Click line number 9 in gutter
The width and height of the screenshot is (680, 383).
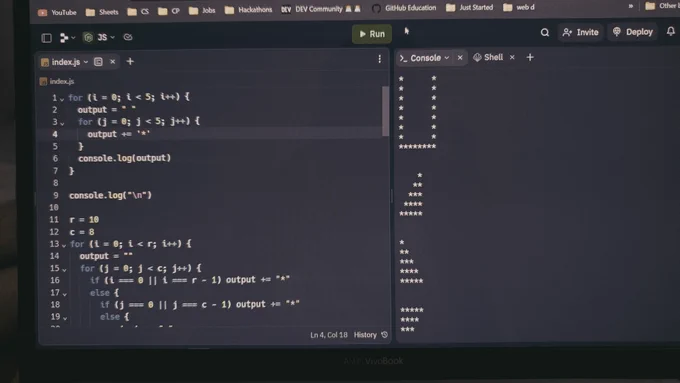click(56, 196)
